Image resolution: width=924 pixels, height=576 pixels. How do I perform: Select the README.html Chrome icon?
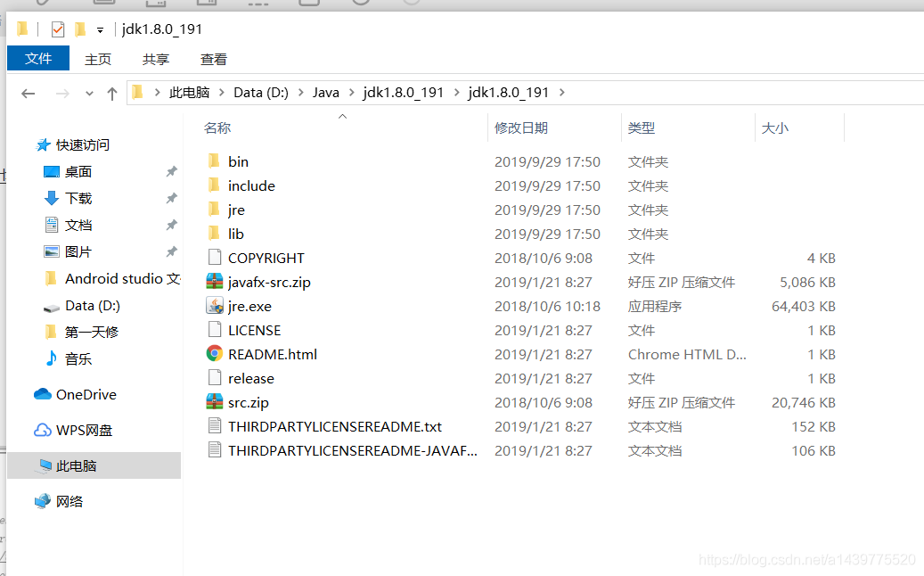215,354
